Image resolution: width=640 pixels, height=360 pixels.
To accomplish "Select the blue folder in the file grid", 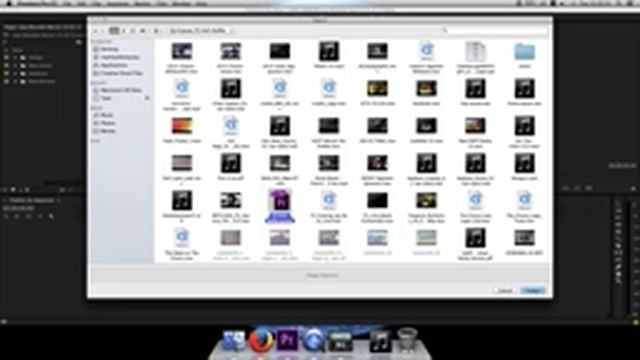I will click(x=524, y=52).
